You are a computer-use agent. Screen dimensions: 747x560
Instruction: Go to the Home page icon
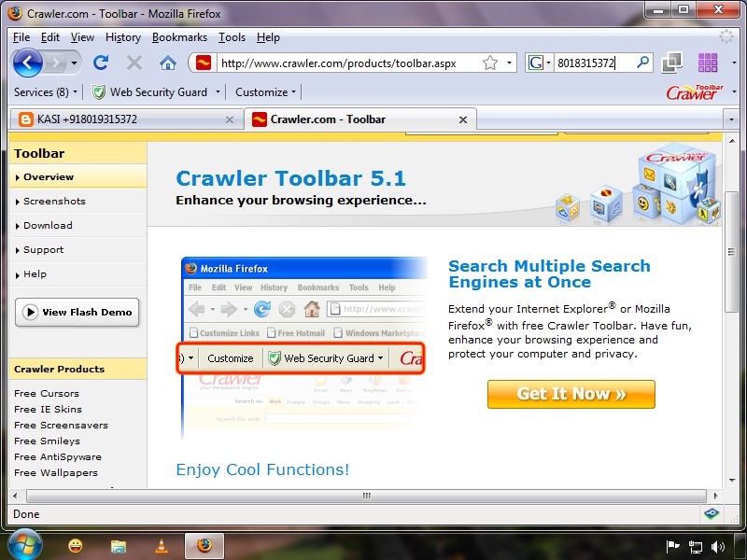click(x=168, y=63)
